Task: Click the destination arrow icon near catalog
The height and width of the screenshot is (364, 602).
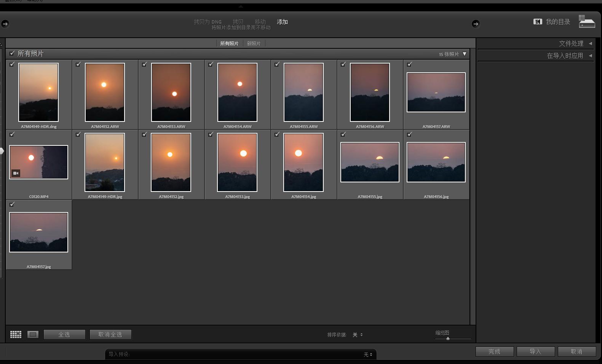Action: (x=476, y=24)
